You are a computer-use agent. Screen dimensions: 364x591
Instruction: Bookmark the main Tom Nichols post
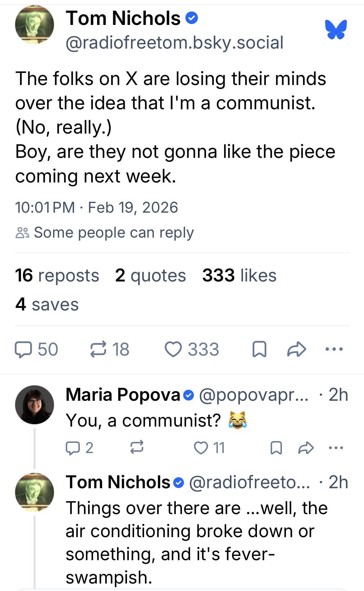259,349
